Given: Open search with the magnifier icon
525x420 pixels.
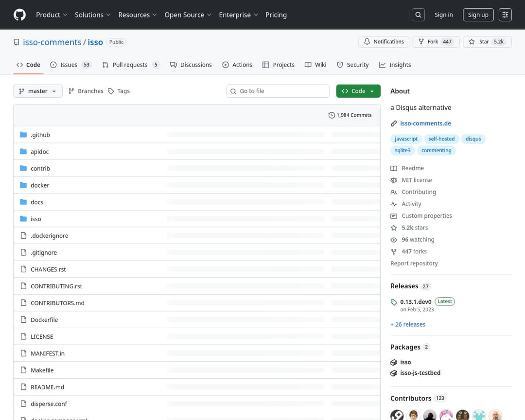Looking at the screenshot, I should click(418, 15).
